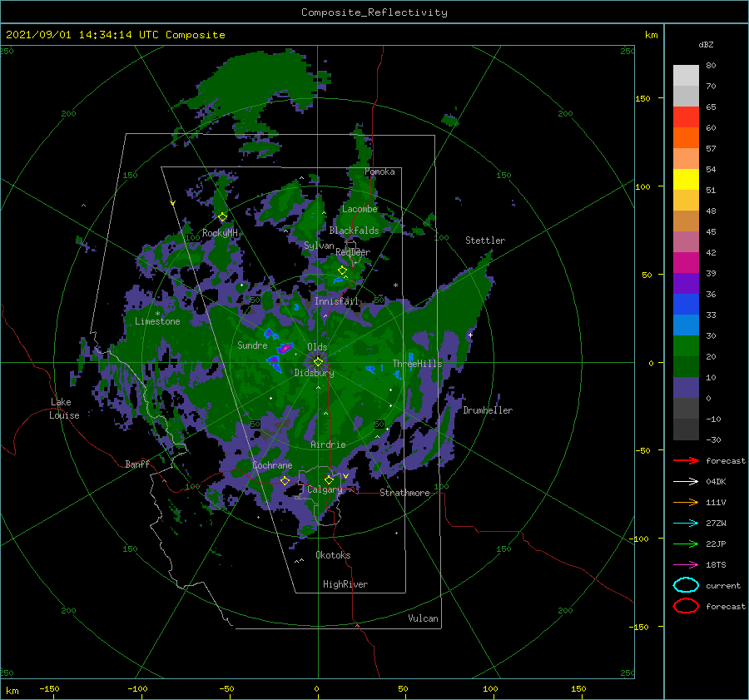This screenshot has width=749, height=700.
Task: Click the 18TS magenta arrow legend icon
Action: [686, 565]
